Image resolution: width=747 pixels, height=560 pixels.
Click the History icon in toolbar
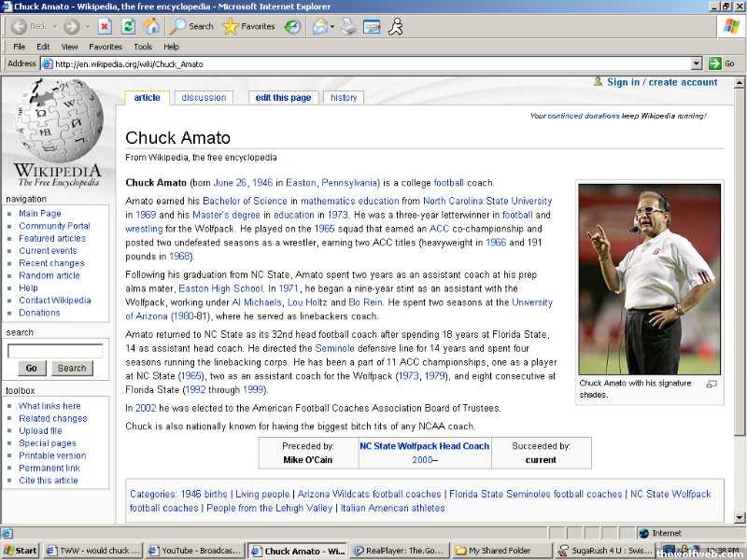click(x=293, y=26)
